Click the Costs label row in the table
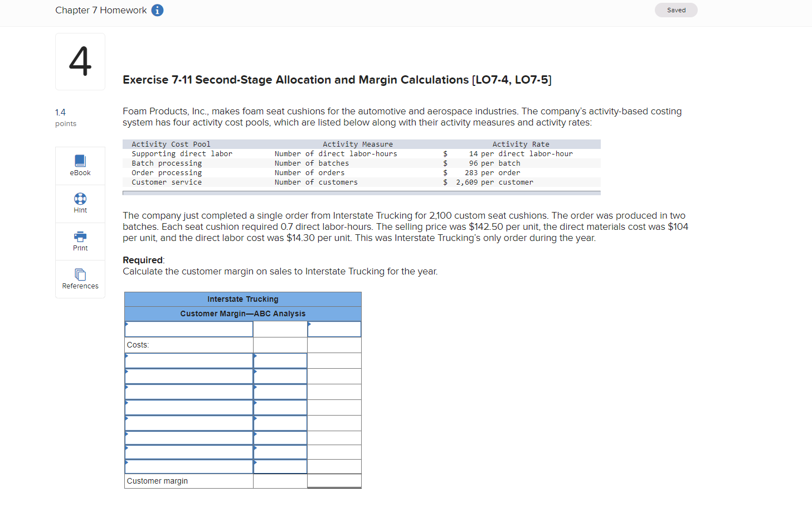The image size is (812, 521). 188,345
